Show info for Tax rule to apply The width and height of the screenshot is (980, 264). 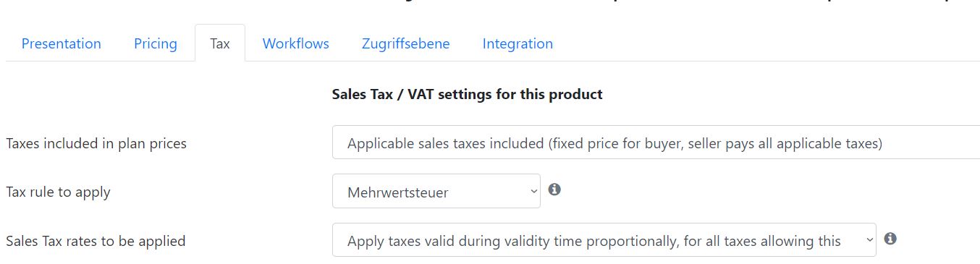point(554,190)
